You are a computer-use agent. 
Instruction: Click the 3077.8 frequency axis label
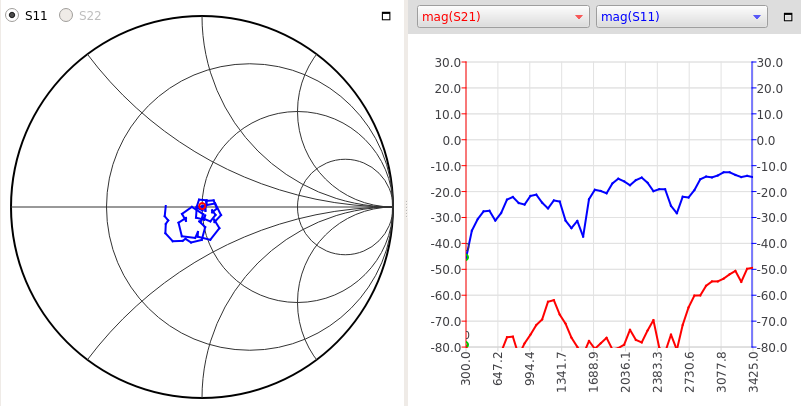point(720,371)
